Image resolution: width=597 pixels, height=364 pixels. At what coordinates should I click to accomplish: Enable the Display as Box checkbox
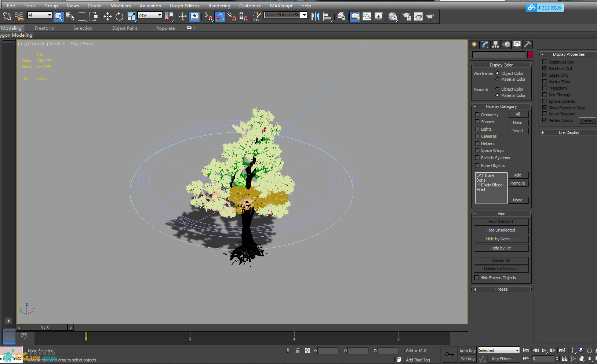point(545,62)
